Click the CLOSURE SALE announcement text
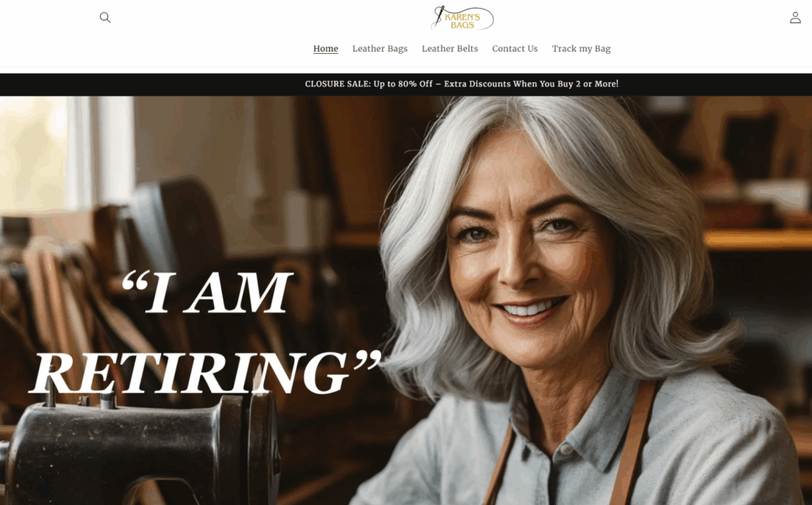The width and height of the screenshot is (812, 505). click(x=462, y=84)
